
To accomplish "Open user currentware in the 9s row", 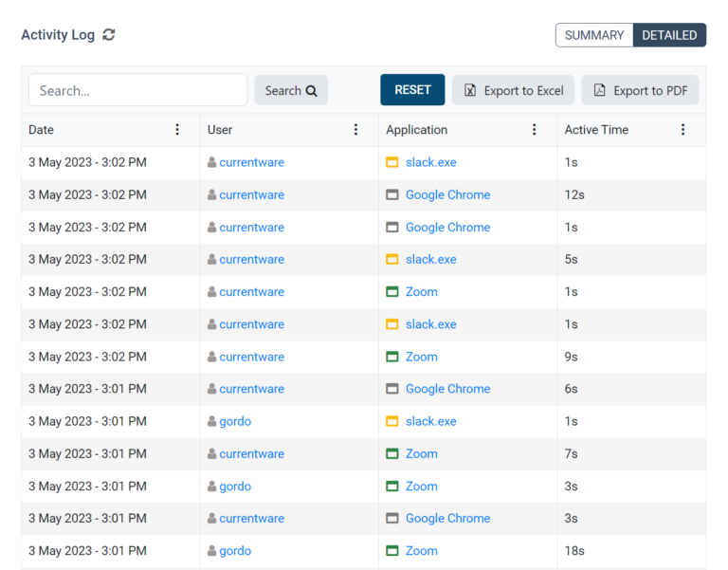I will click(x=251, y=357).
